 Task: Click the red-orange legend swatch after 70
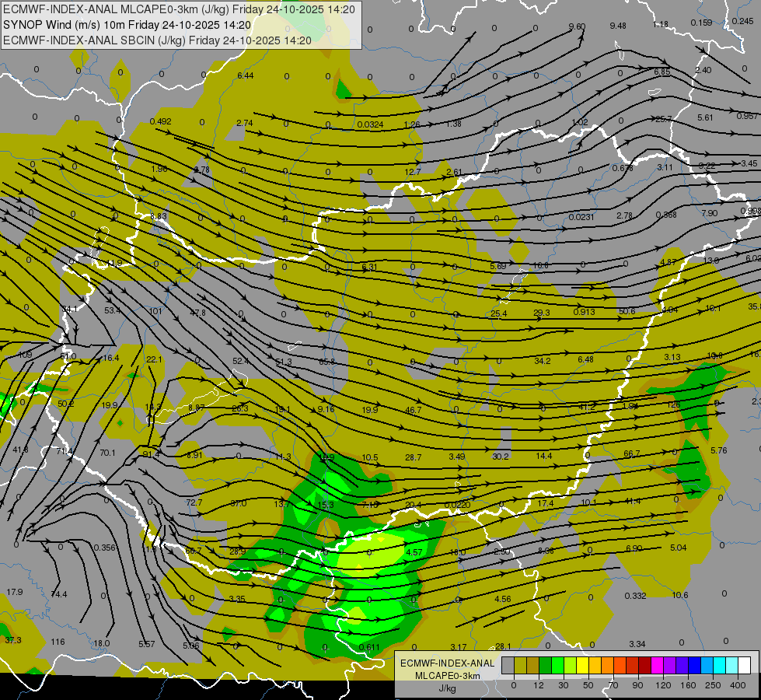click(620, 665)
